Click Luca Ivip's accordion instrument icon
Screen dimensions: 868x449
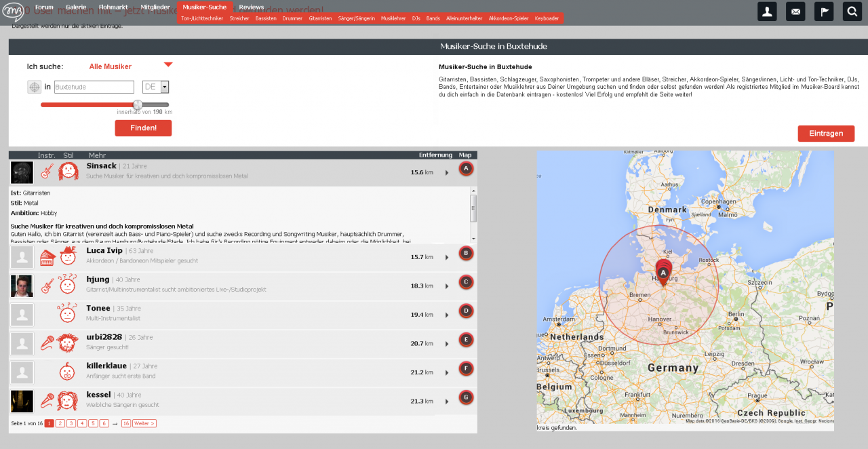coord(47,258)
